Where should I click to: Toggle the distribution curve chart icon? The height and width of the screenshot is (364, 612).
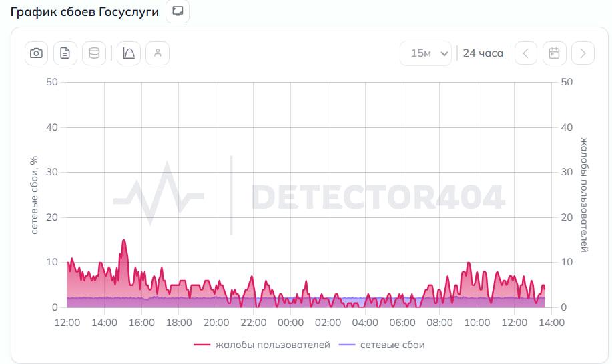click(x=129, y=53)
